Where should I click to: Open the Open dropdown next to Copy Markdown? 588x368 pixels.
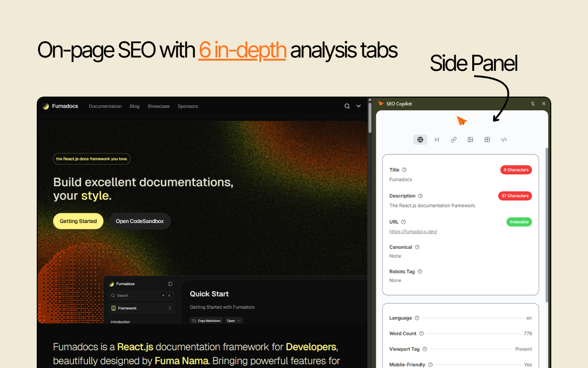(233, 320)
